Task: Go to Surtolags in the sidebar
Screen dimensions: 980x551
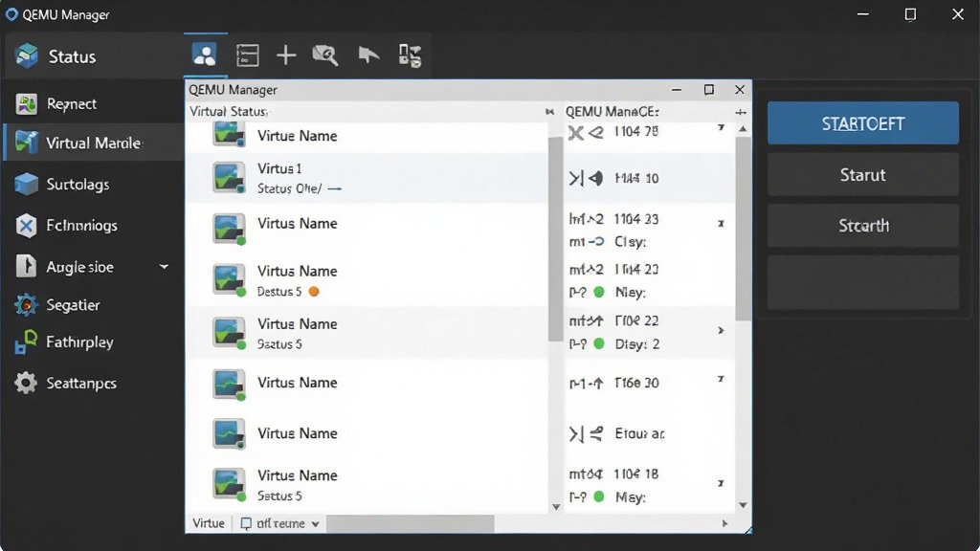Action: click(x=78, y=185)
